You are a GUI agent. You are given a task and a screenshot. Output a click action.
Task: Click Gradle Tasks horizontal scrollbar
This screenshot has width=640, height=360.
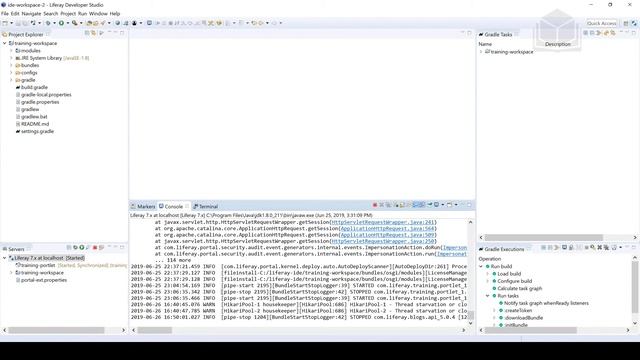(544, 238)
